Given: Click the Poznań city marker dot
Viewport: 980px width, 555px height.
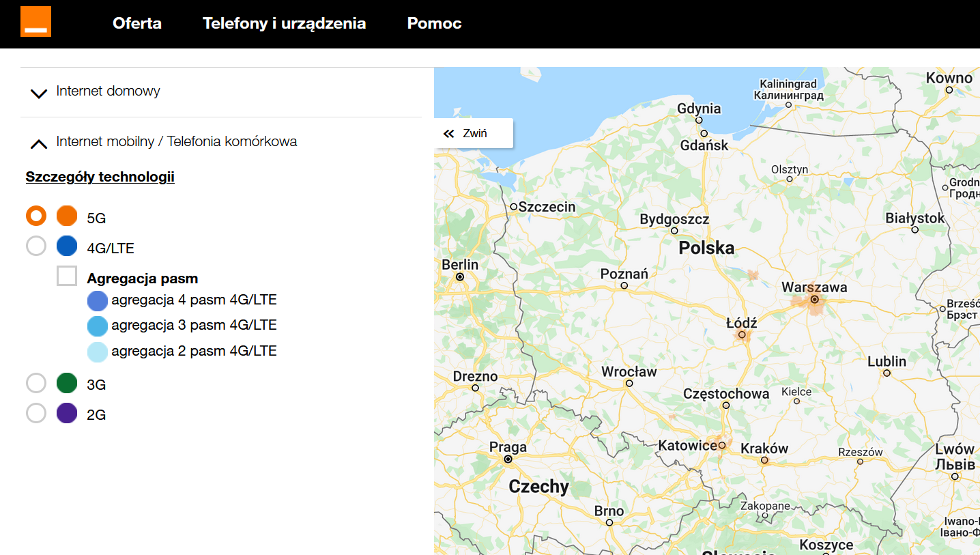Looking at the screenshot, I should (624, 285).
